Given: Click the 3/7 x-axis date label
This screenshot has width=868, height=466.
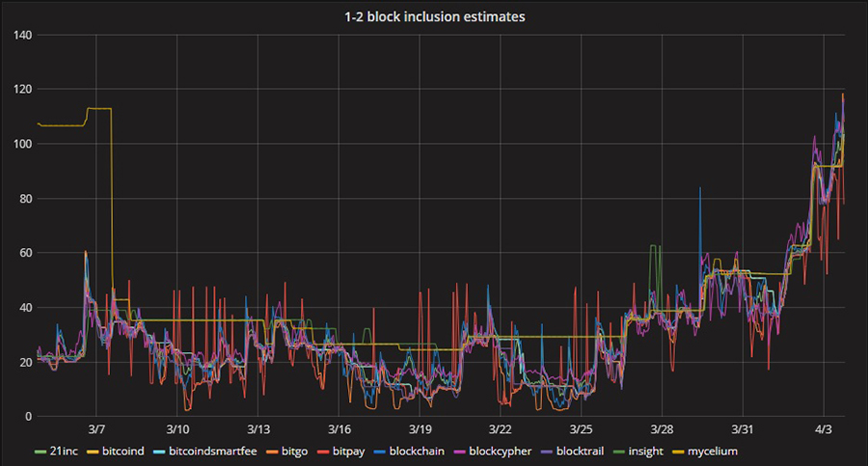Looking at the screenshot, I should click(x=96, y=429).
